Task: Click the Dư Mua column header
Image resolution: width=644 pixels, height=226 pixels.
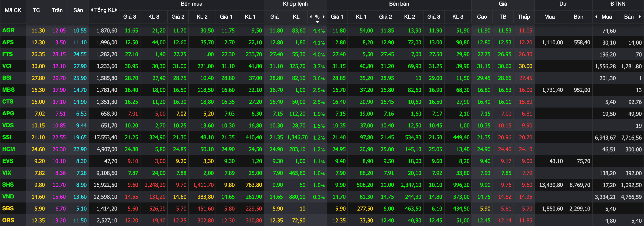Action: point(549,17)
